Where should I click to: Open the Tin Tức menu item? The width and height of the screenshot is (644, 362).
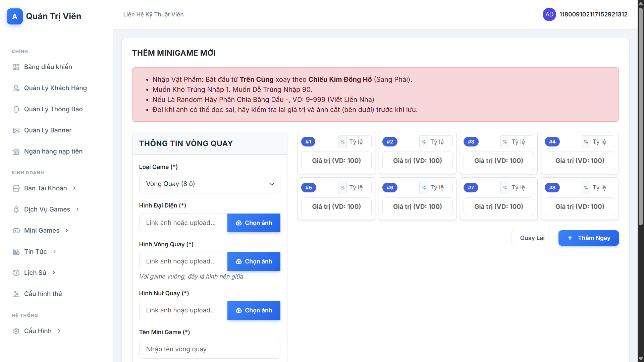point(36,252)
